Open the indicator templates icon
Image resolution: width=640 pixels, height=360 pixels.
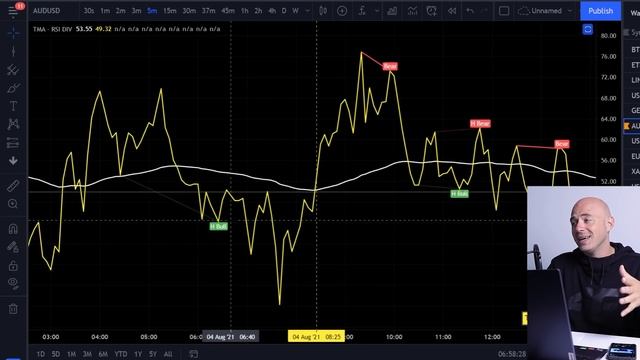(413, 11)
